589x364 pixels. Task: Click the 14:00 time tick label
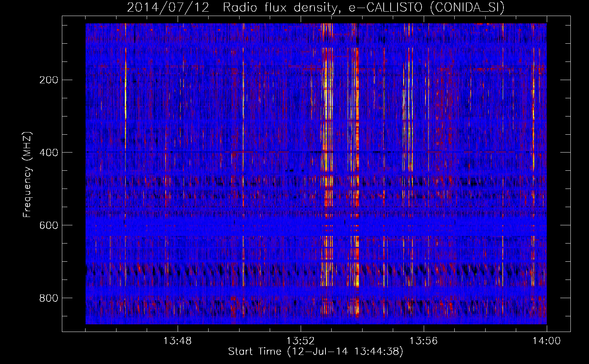point(546,341)
